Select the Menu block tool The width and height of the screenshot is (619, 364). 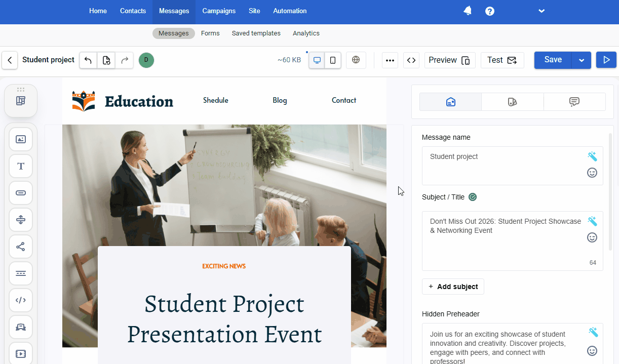tap(21, 273)
